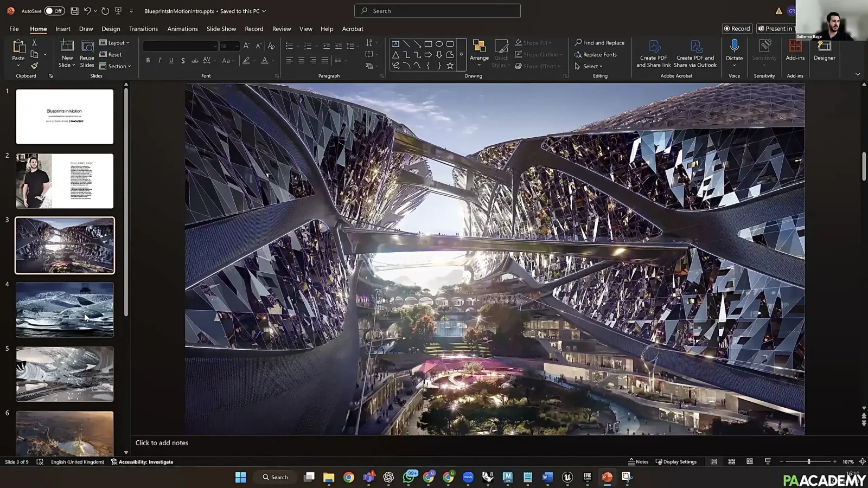Open the Designer pane
This screenshot has width=868, height=488.
tap(824, 50)
